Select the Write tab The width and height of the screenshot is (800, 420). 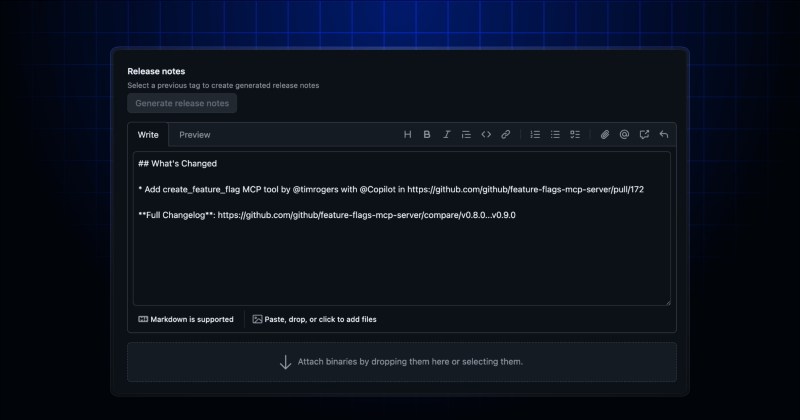point(148,135)
